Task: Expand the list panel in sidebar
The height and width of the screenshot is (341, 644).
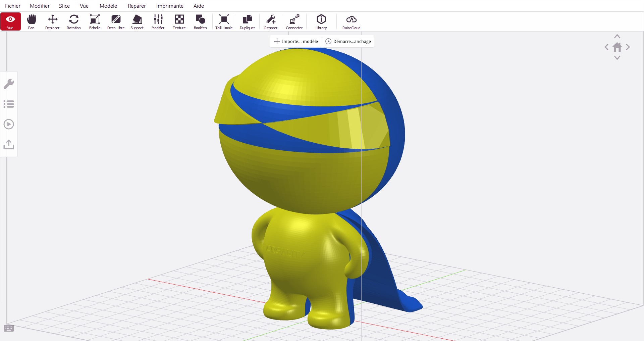Action: [9, 104]
